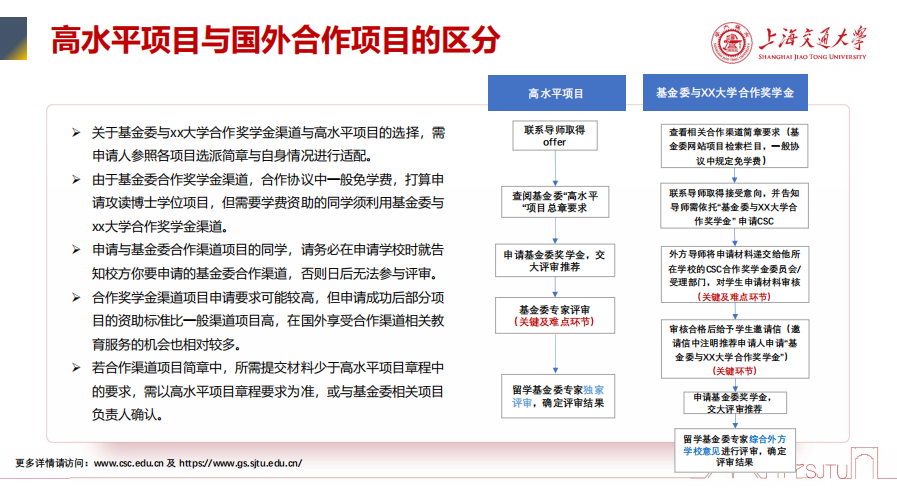Click the arrow bullet before 关于基金委与xx大学
897x495 pixels.
pyautogui.click(x=76, y=132)
